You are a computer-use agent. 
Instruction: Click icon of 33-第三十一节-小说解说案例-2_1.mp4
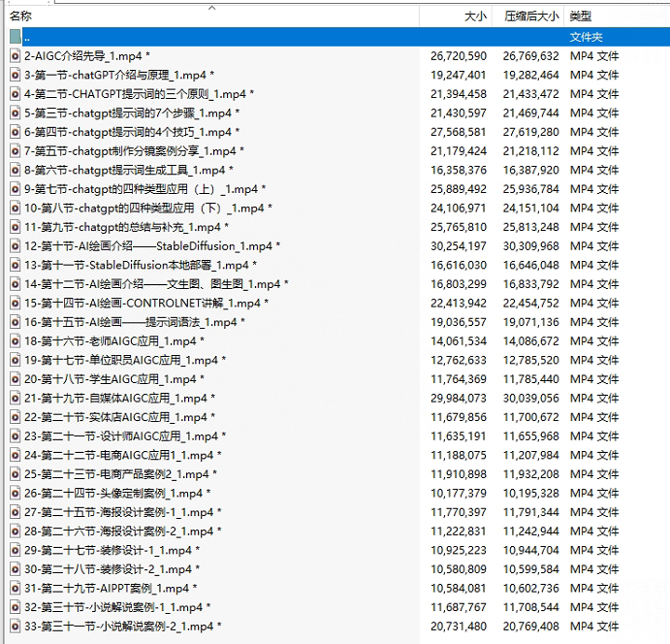pyautogui.click(x=15, y=626)
